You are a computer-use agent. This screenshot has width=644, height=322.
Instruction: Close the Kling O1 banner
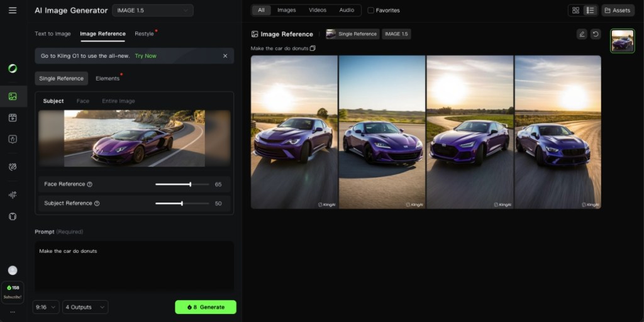[x=225, y=56]
